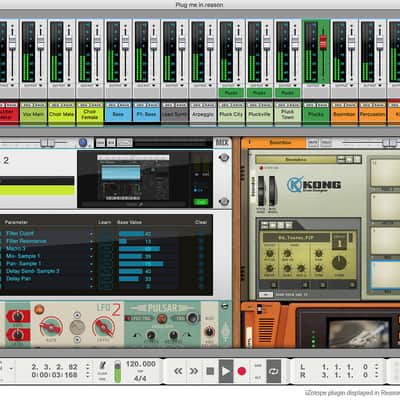Click the MIX label on the rack device
The height and width of the screenshot is (400, 400).
(222, 143)
